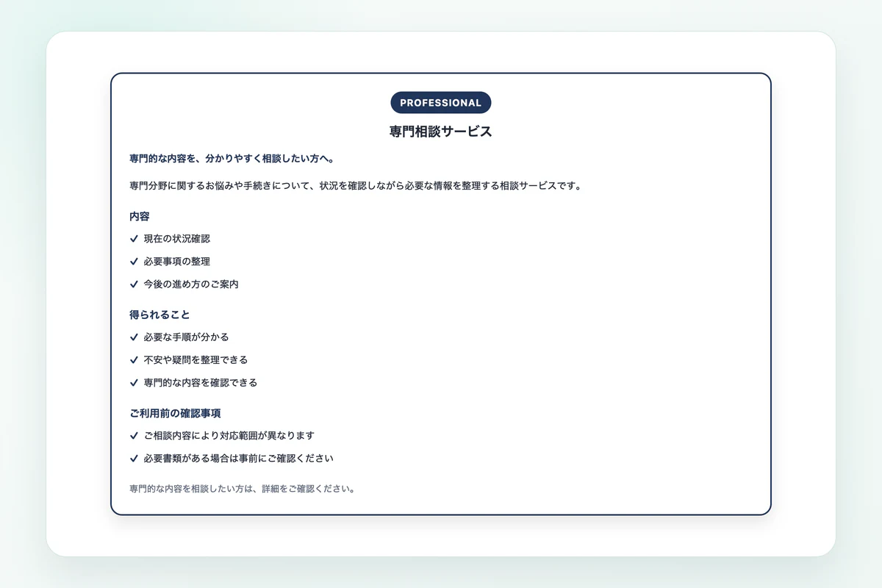Click the text 不安や疑問を整理できる
Viewport: 882px width, 588px height.
(196, 360)
